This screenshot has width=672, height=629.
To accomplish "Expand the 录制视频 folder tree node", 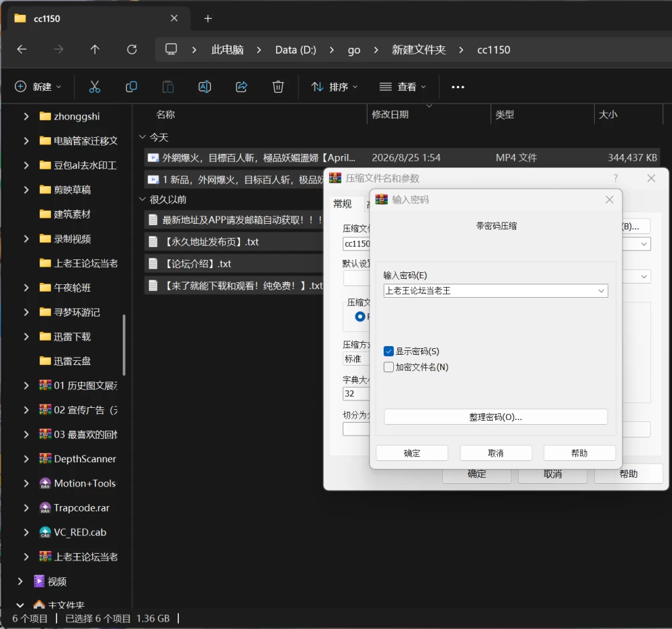I will [x=26, y=239].
